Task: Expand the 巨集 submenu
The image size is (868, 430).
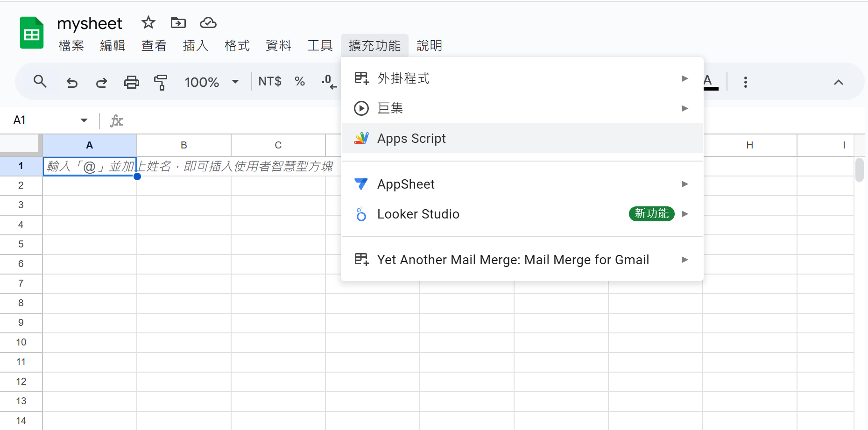Action: (522, 108)
